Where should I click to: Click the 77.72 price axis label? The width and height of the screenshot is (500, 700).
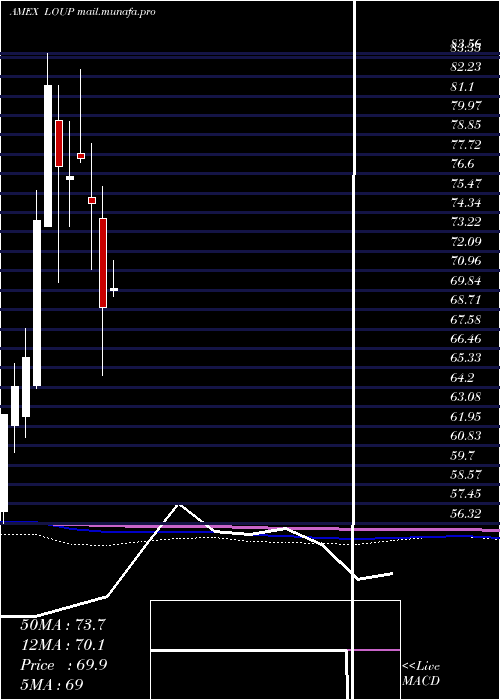[x=466, y=145]
